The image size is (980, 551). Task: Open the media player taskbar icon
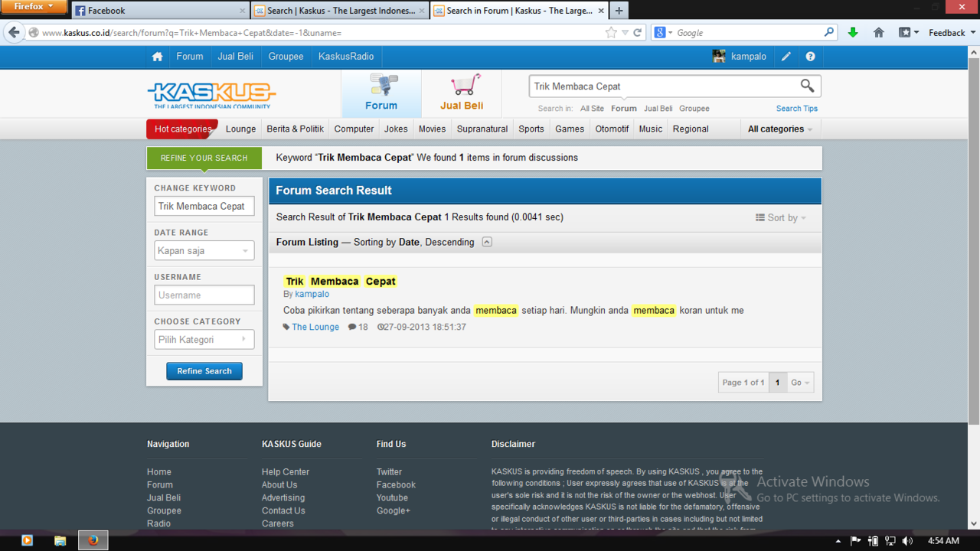[x=27, y=540]
